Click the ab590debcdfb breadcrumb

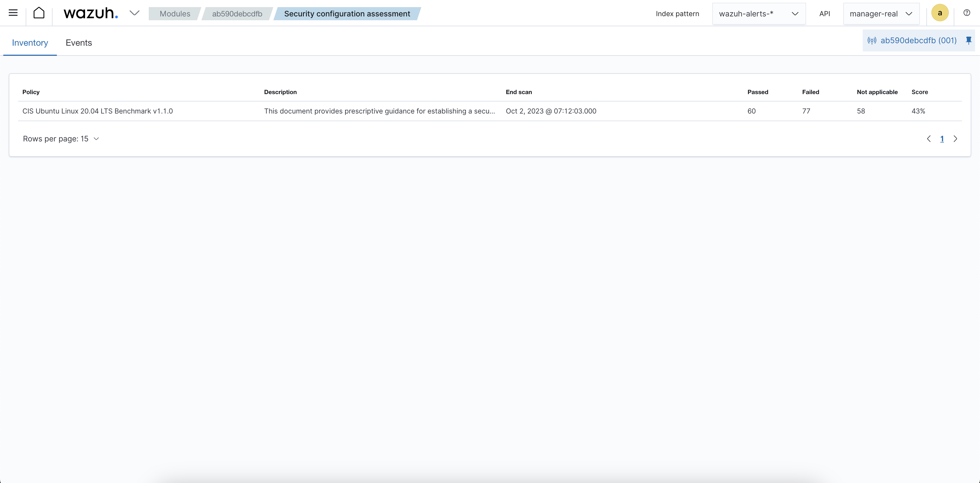237,13
